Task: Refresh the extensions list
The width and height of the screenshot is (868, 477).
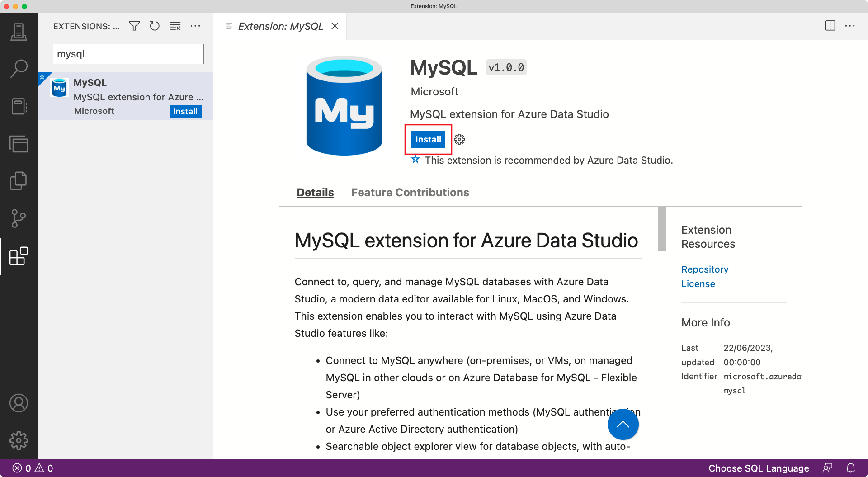Action: click(154, 26)
